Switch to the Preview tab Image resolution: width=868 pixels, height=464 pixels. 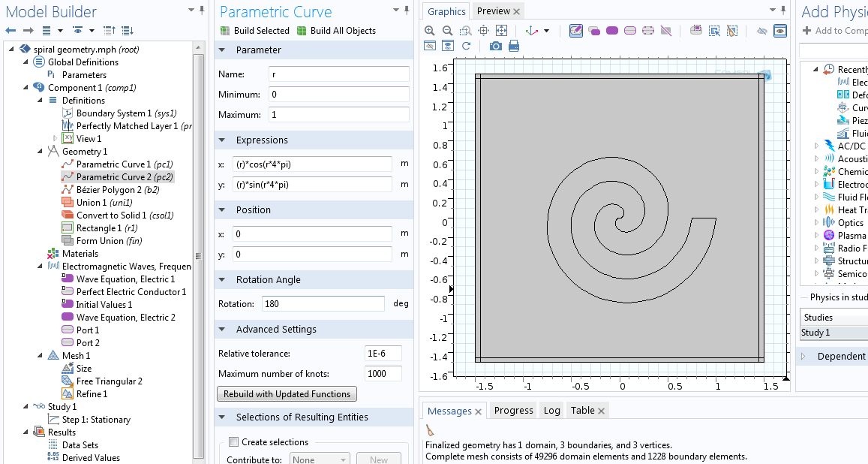coord(494,11)
